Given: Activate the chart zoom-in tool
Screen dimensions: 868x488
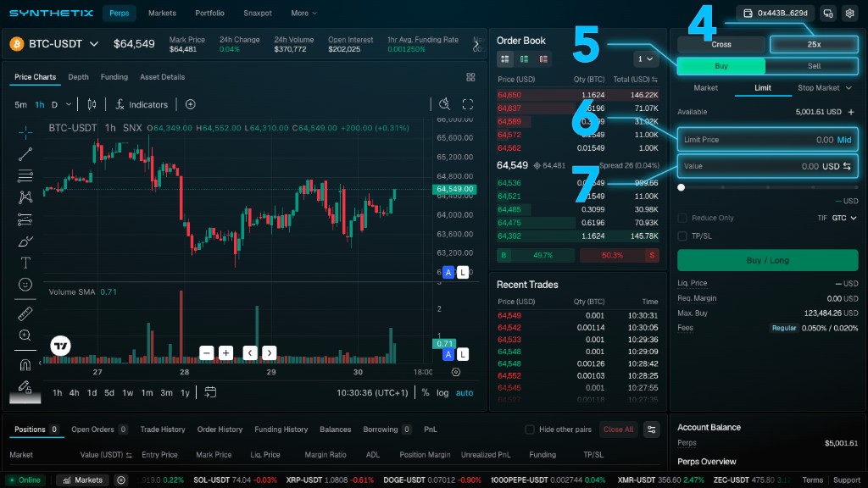Looking at the screenshot, I should point(25,335).
